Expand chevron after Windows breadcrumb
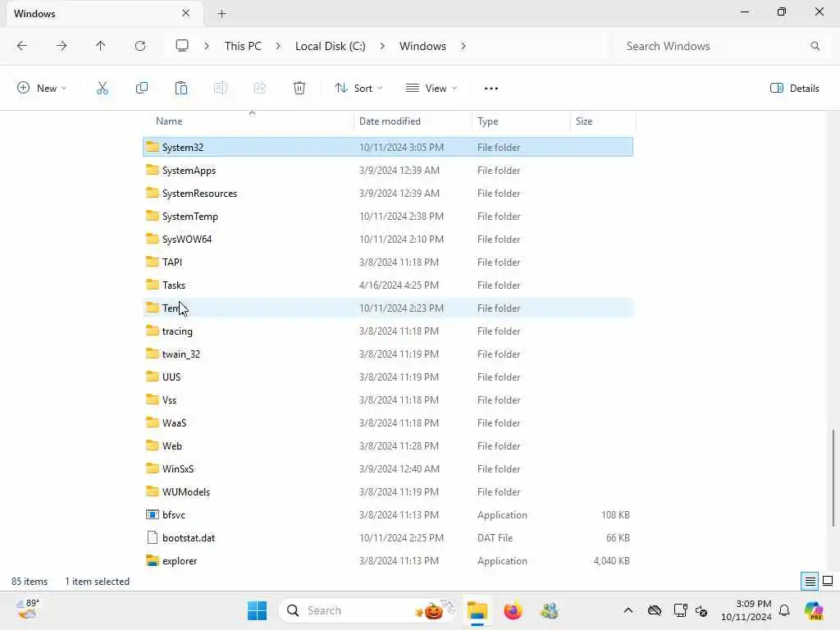This screenshot has width=840, height=630. (x=463, y=46)
